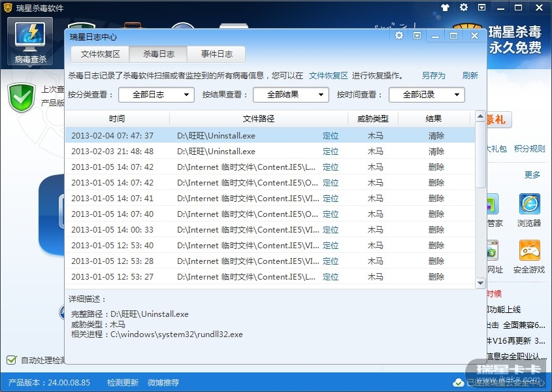The width and height of the screenshot is (552, 392).
Task: Click the green shield status icon
Action: (22, 97)
